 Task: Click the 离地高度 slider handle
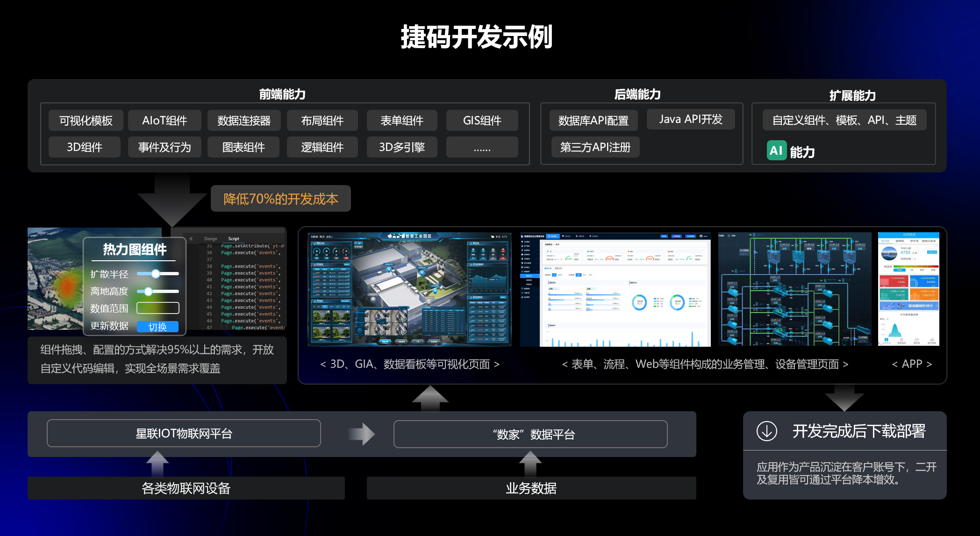click(148, 292)
